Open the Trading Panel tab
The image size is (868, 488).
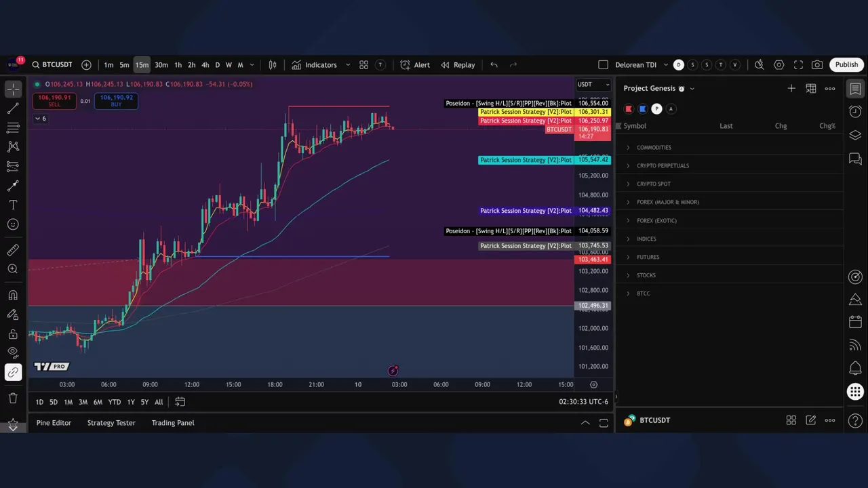pos(173,423)
